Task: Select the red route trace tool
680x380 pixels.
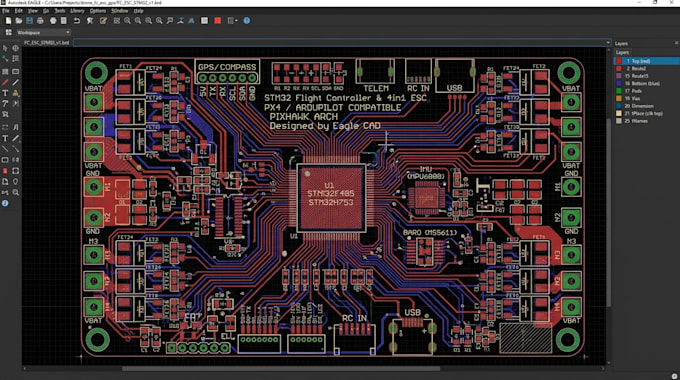Action: 5,82
